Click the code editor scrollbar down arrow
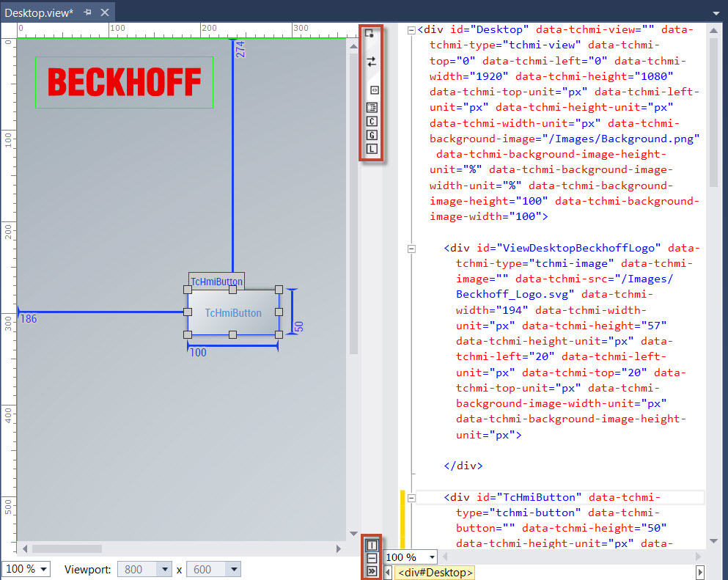Screen dimensions: 728x580 713,541
